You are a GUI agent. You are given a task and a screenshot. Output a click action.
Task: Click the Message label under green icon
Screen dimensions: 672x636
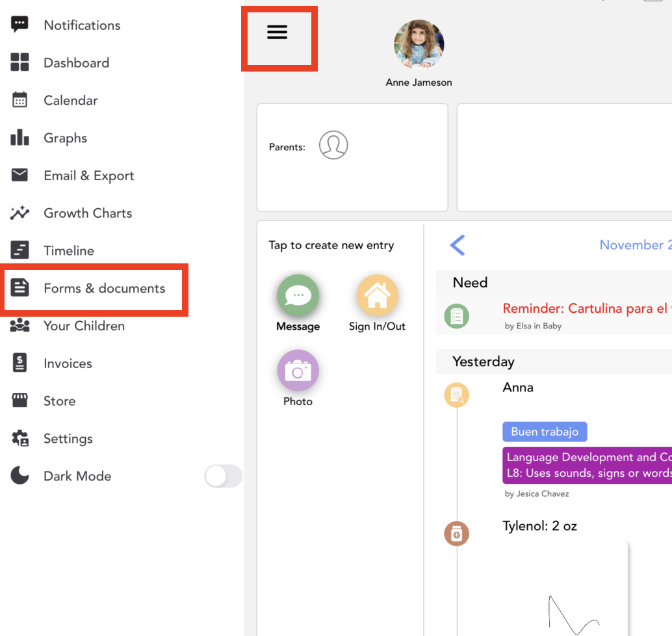(x=298, y=326)
